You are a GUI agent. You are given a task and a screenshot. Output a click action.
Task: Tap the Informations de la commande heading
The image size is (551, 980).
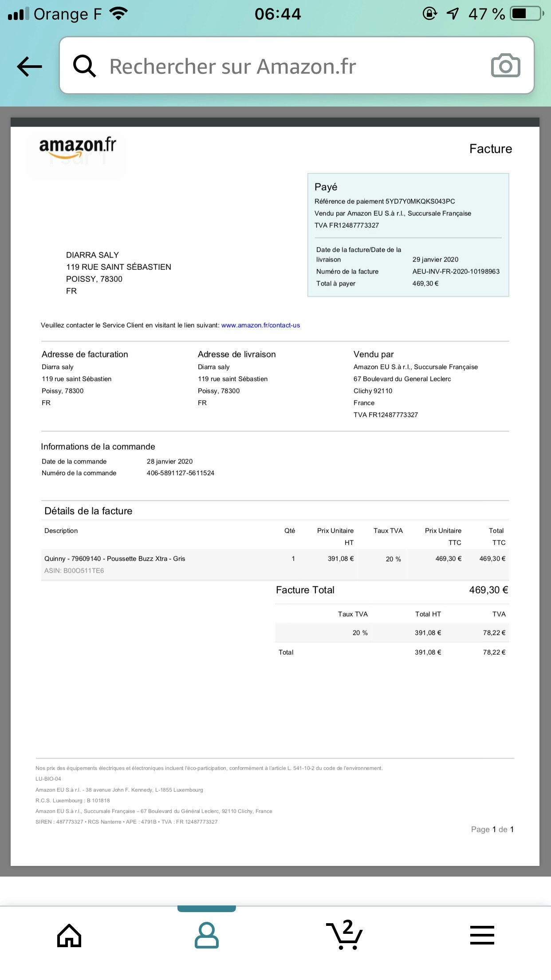(x=98, y=447)
